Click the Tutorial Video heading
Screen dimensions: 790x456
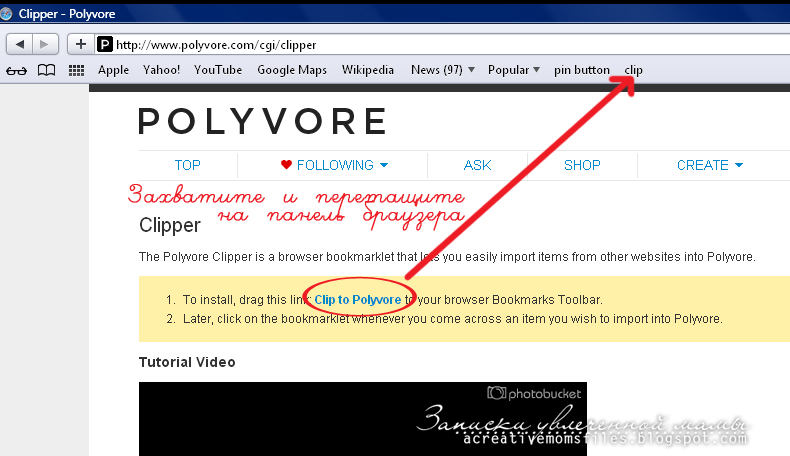point(187,362)
